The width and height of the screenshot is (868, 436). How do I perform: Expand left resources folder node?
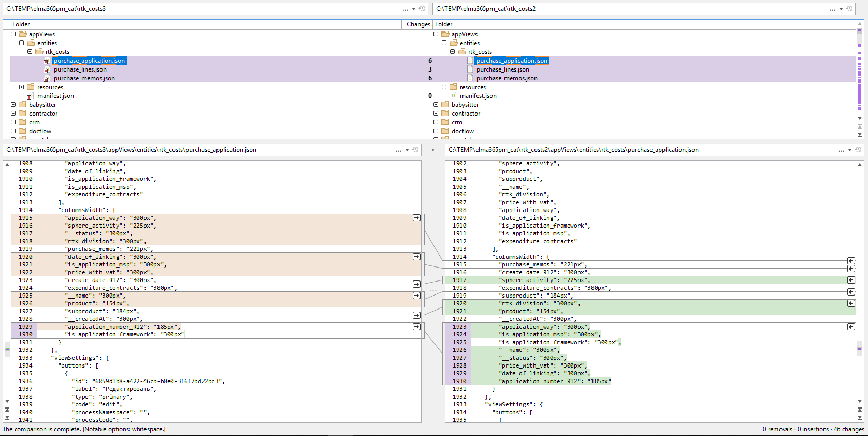21,87
